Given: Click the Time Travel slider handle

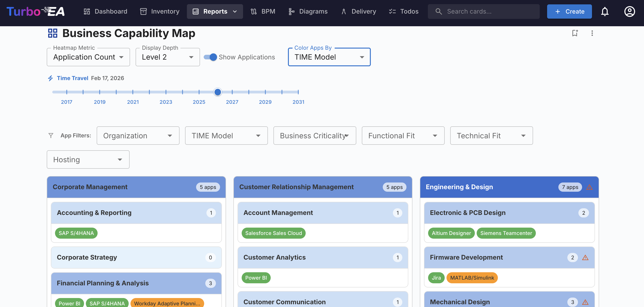Looking at the screenshot, I should coord(218,92).
